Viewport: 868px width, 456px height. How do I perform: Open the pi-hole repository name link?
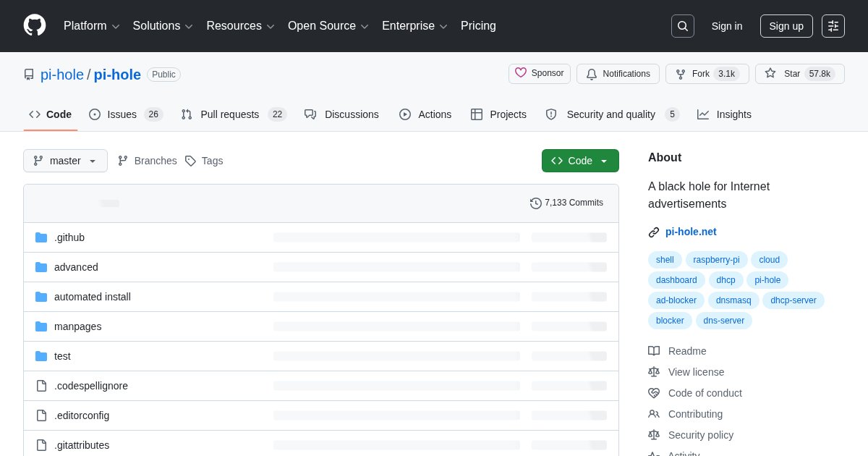pyautogui.click(x=117, y=75)
